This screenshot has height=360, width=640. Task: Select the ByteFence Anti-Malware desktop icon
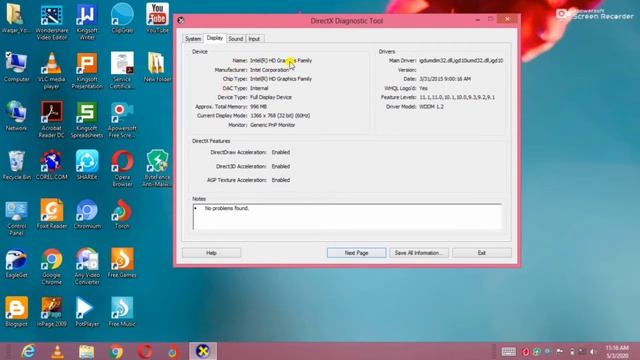(157, 169)
